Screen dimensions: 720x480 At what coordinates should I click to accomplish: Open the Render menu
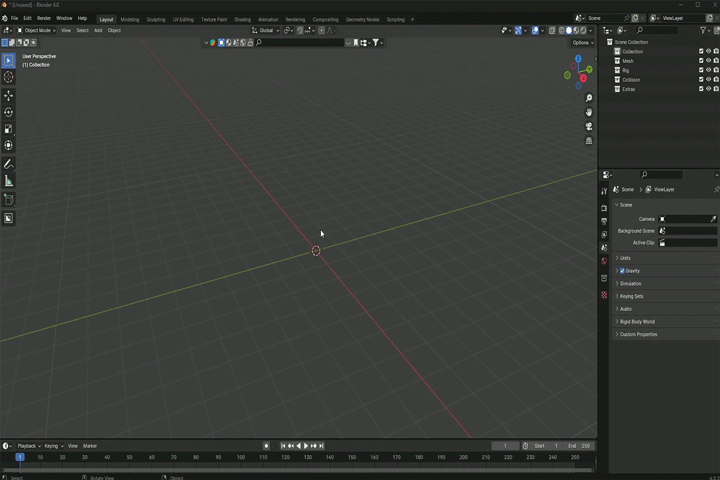(x=44, y=18)
